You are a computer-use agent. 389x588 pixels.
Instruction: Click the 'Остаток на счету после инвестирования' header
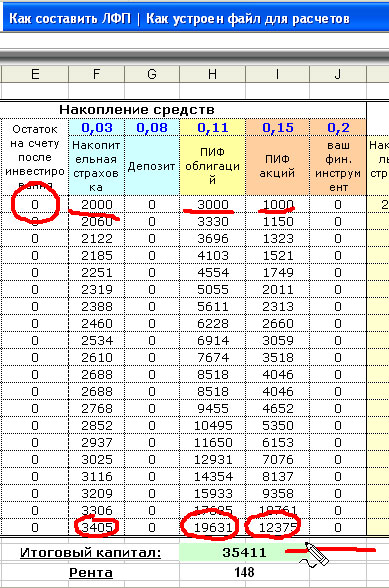coord(35,158)
